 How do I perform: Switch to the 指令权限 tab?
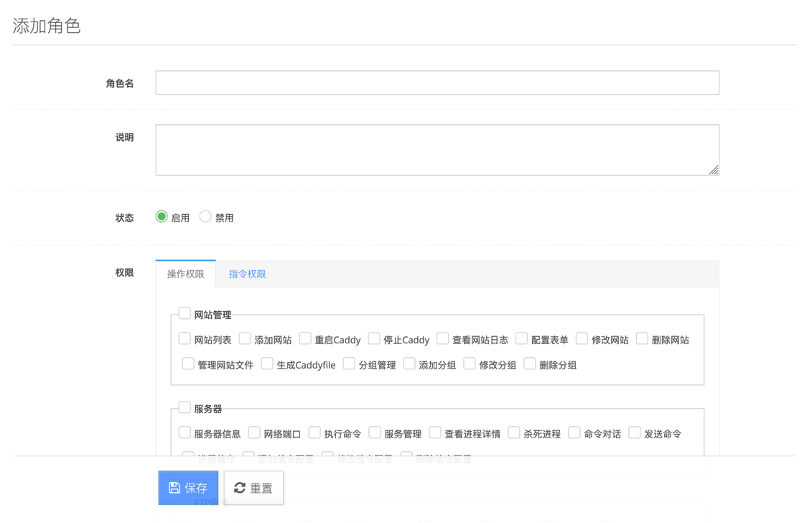pos(246,273)
